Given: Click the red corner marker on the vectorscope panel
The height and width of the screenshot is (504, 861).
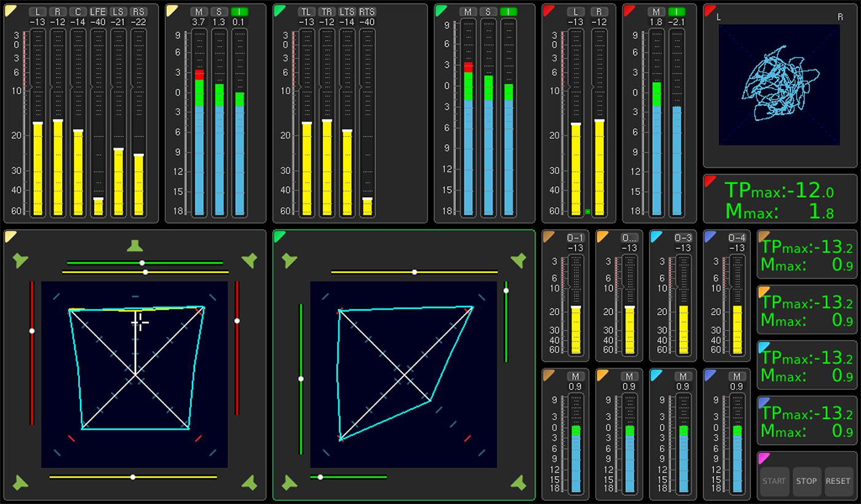Looking at the screenshot, I should tap(709, 9).
